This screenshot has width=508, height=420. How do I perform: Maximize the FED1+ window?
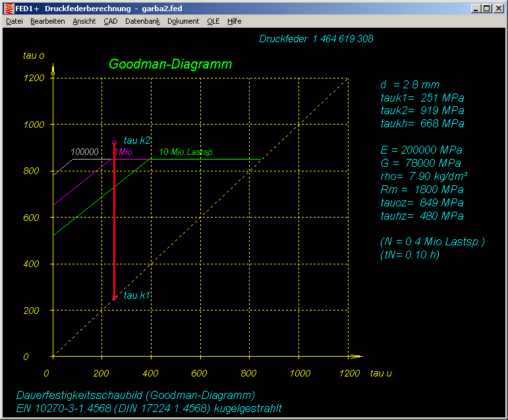486,9
